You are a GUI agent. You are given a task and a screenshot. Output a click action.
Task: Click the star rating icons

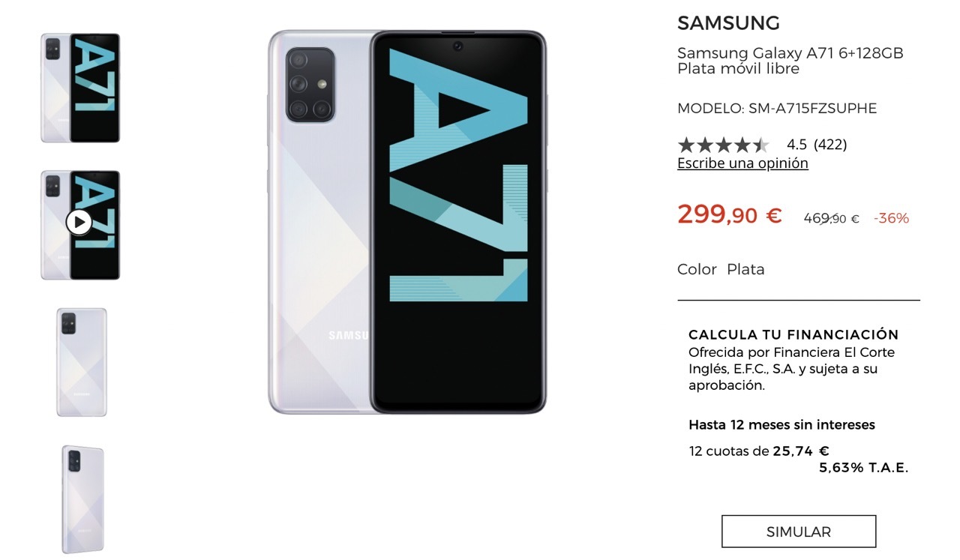point(723,145)
